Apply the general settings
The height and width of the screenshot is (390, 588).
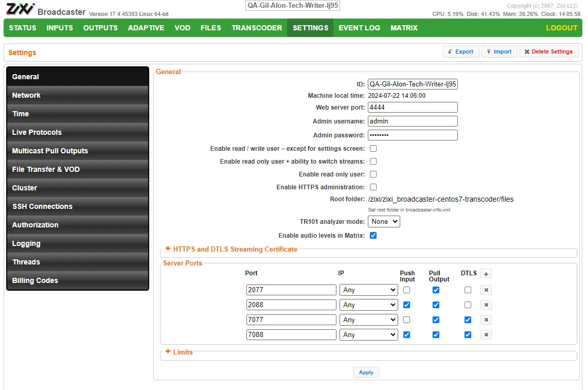(x=366, y=373)
